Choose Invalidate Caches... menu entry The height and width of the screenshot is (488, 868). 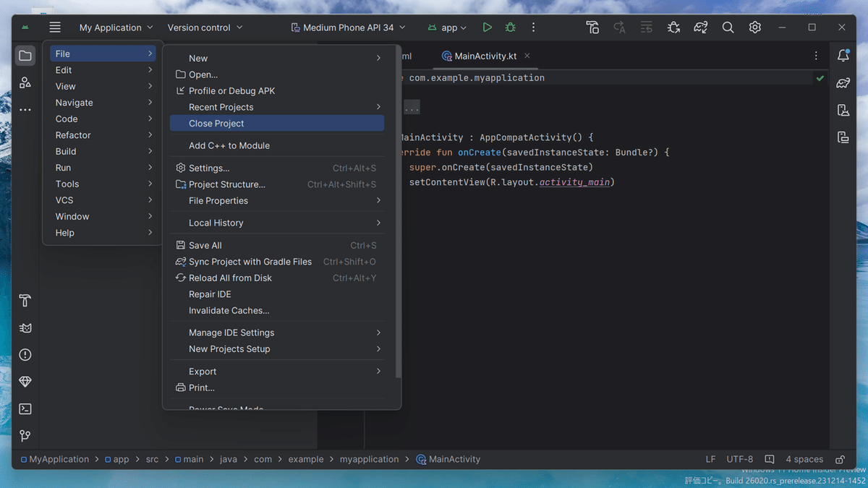[277, 311]
